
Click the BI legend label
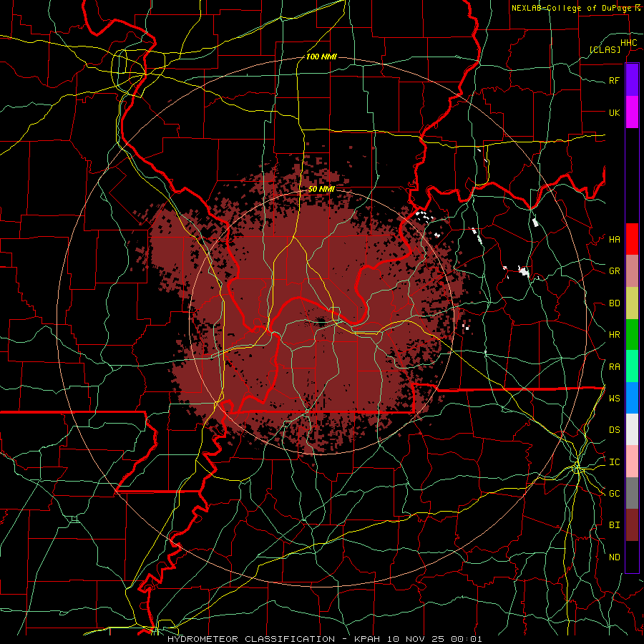point(615,525)
